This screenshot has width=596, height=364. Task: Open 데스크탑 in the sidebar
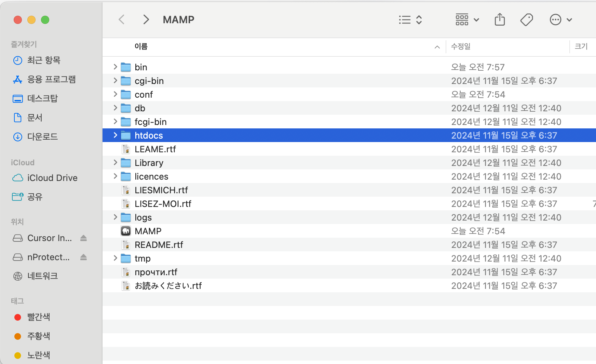coord(42,99)
